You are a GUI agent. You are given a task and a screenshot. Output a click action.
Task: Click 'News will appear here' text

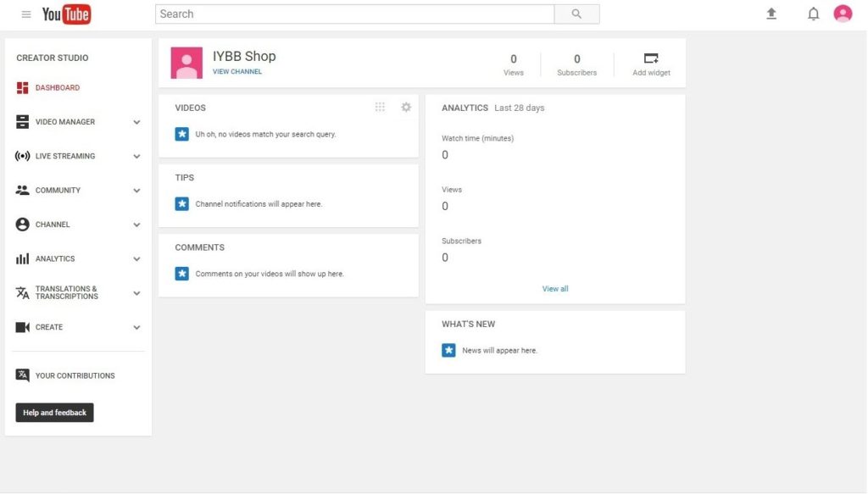(x=499, y=351)
